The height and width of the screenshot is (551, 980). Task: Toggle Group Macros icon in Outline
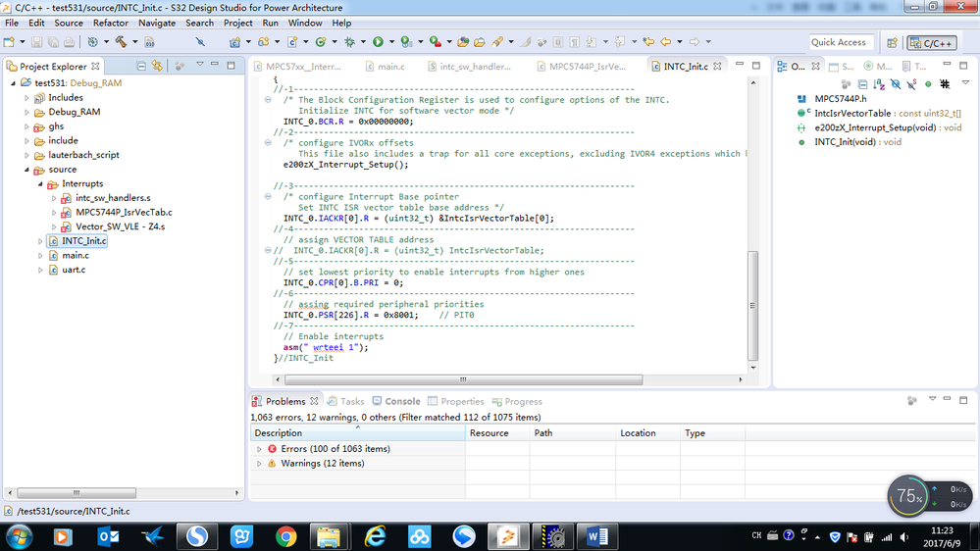pyautogui.click(x=945, y=83)
